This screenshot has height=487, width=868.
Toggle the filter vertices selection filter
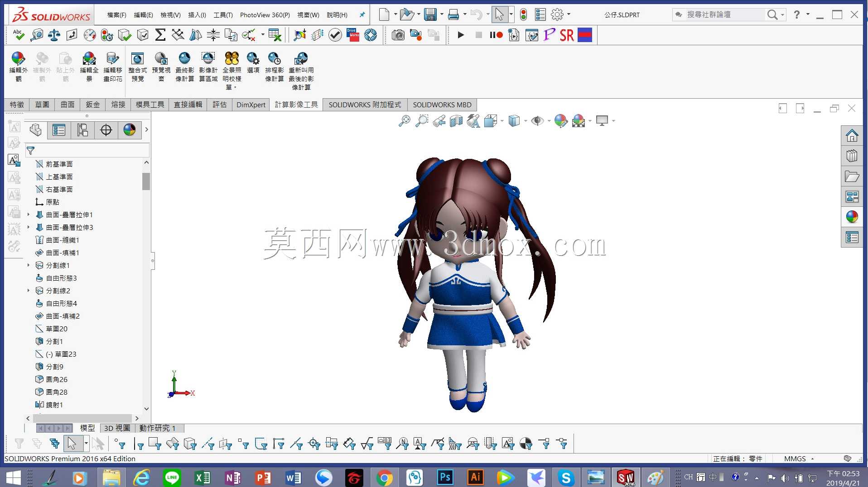point(120,444)
